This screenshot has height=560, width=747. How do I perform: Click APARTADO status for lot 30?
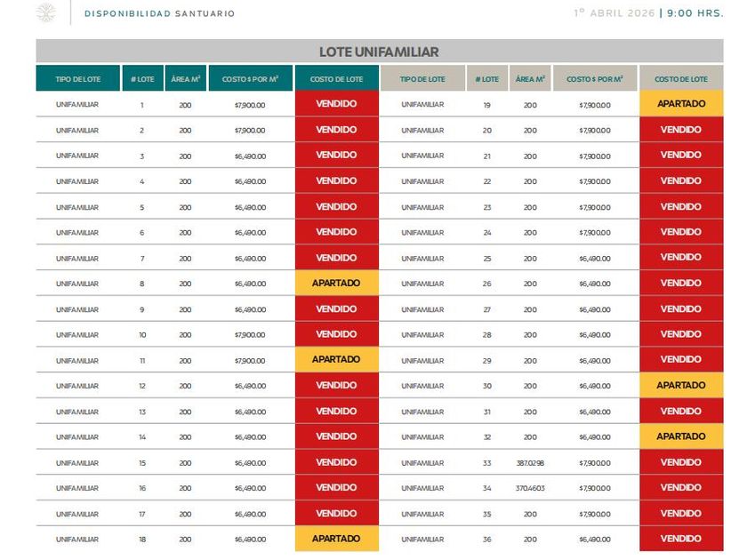681,385
